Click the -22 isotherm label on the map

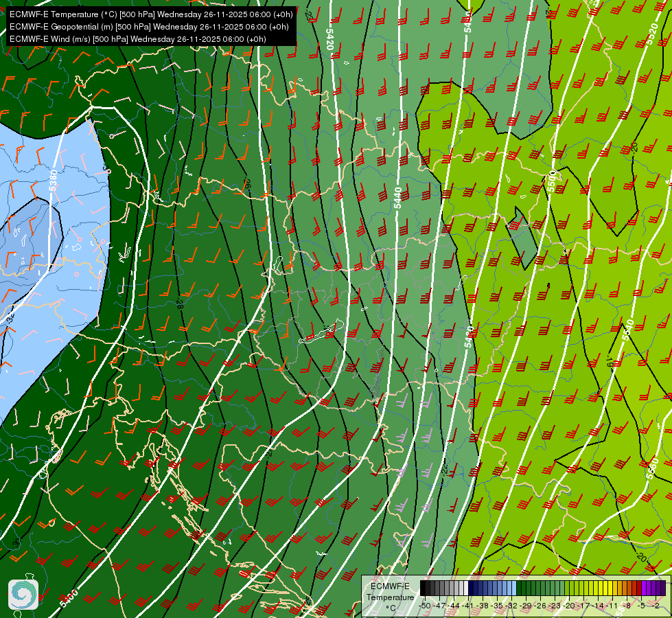pos(444,469)
